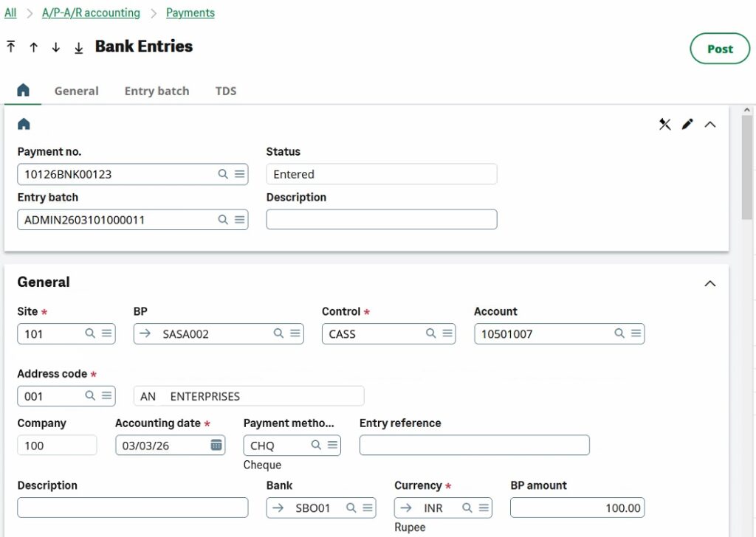Click the Post button
The width and height of the screenshot is (756, 537).
coord(719,49)
